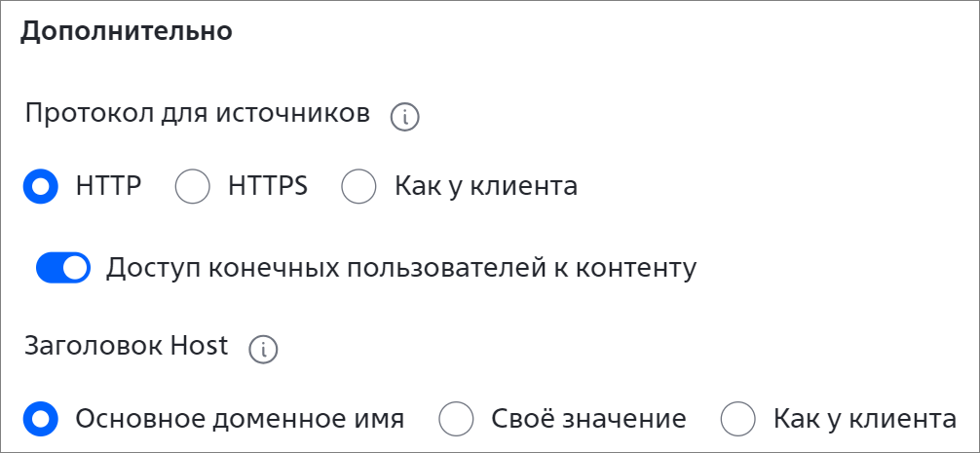Select Основное доменное имя radio button
This screenshot has width=980, height=453.
point(41,419)
